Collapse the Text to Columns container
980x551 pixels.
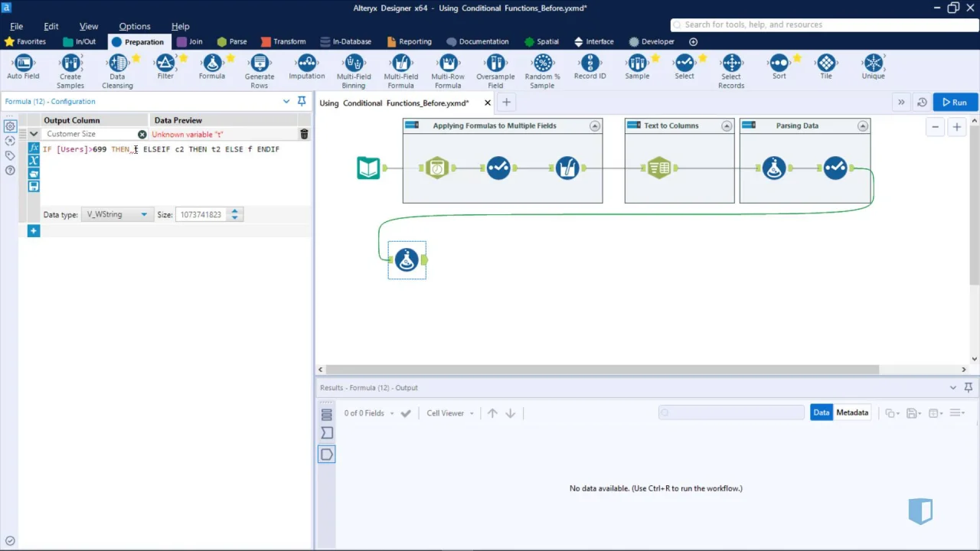[727, 126]
